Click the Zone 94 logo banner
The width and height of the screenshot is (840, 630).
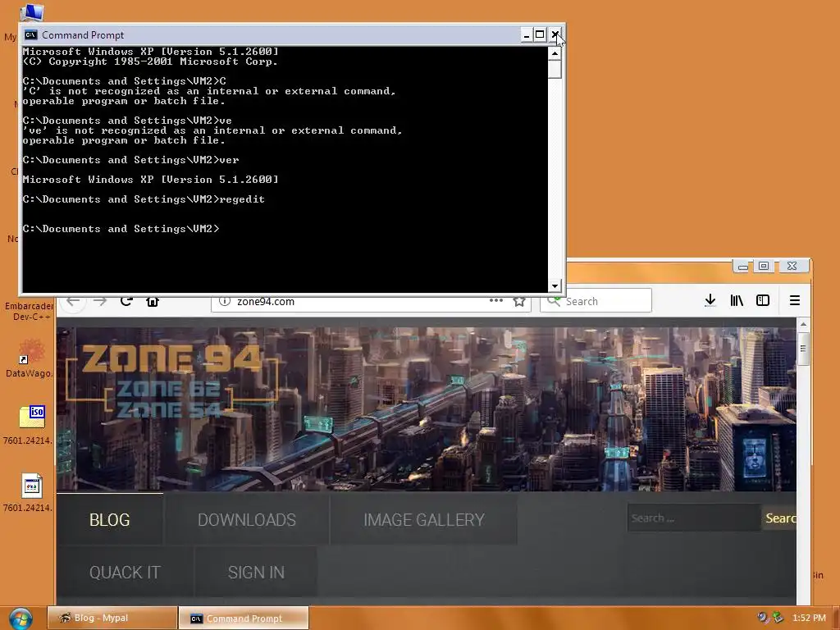tap(171, 381)
